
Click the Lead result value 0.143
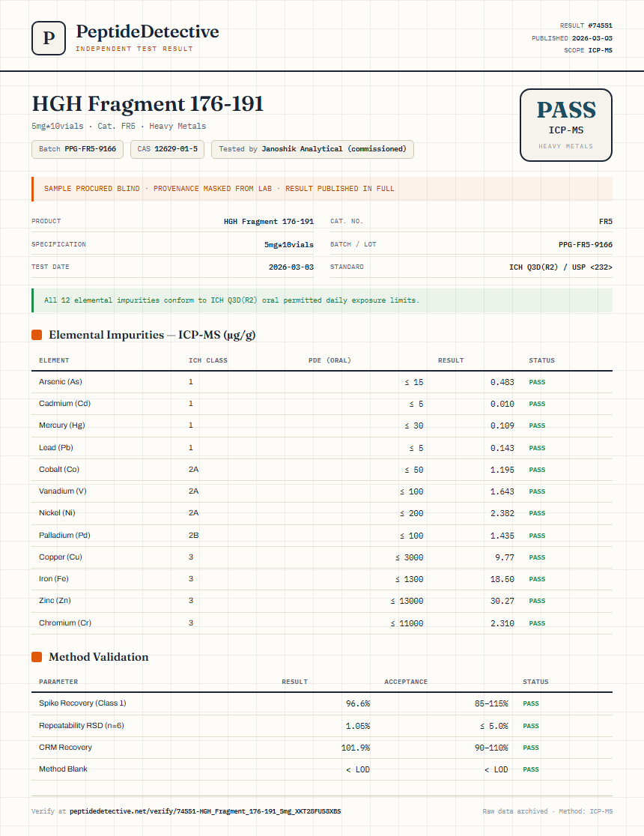click(x=502, y=449)
